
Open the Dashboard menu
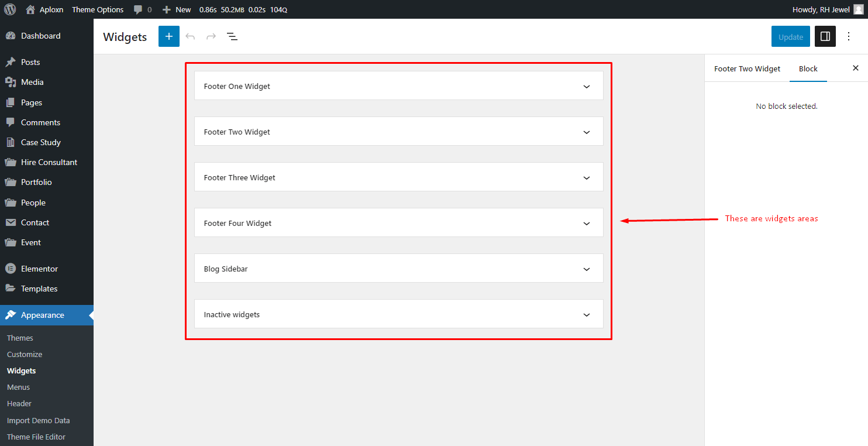(47, 36)
